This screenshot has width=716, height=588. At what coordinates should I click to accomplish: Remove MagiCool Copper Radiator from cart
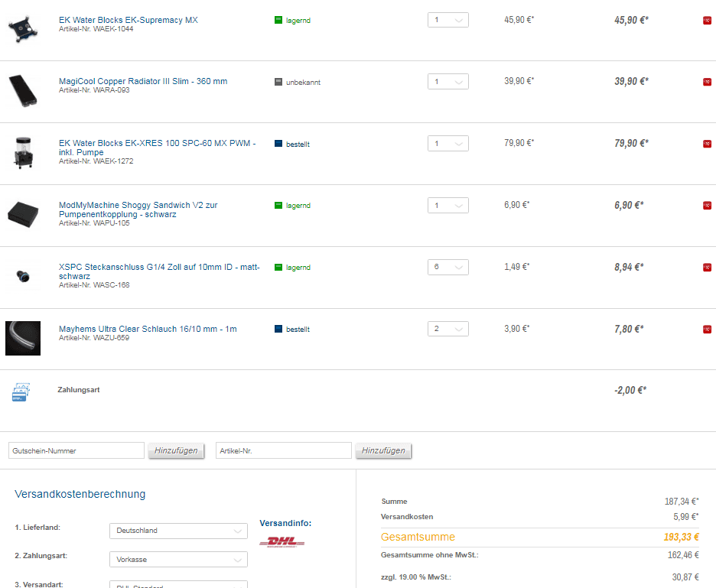point(707,82)
